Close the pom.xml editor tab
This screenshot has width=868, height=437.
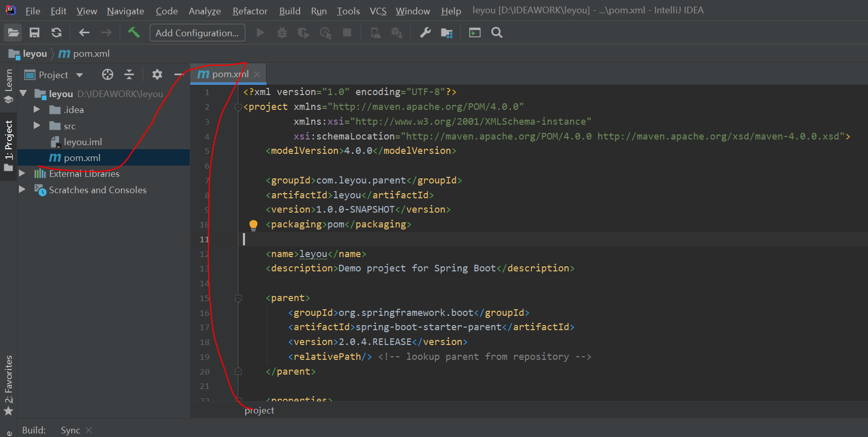click(x=257, y=74)
